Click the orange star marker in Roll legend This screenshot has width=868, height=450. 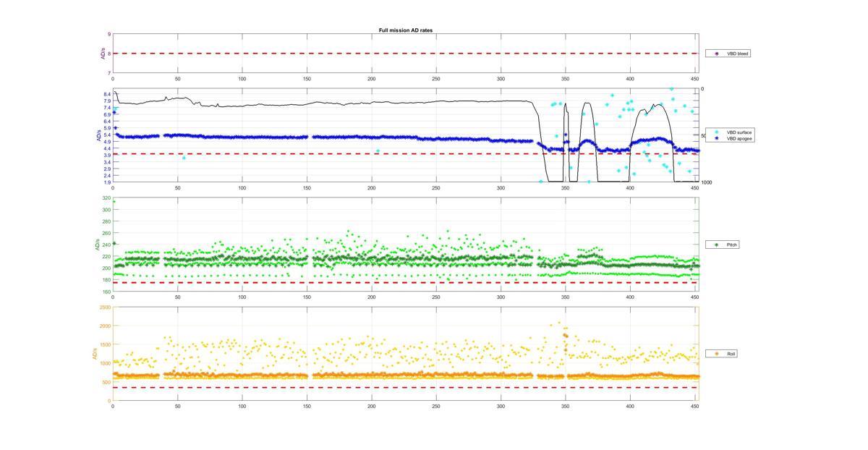(x=717, y=354)
